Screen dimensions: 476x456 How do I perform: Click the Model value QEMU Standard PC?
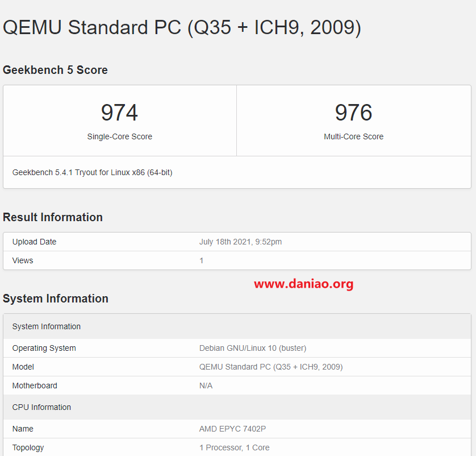click(x=271, y=367)
